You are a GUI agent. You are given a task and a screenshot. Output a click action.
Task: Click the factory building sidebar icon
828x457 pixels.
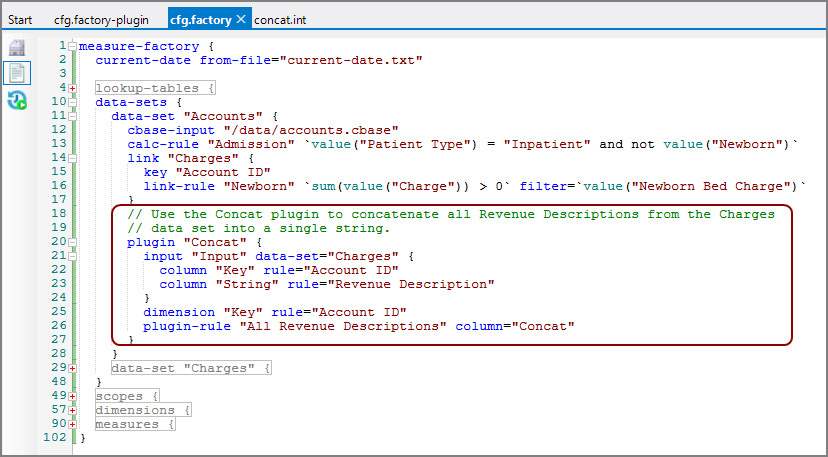pos(17,48)
